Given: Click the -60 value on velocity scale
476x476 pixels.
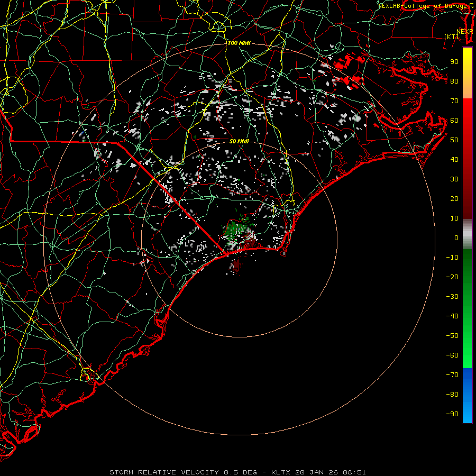Looking at the screenshot, I should click(452, 355).
